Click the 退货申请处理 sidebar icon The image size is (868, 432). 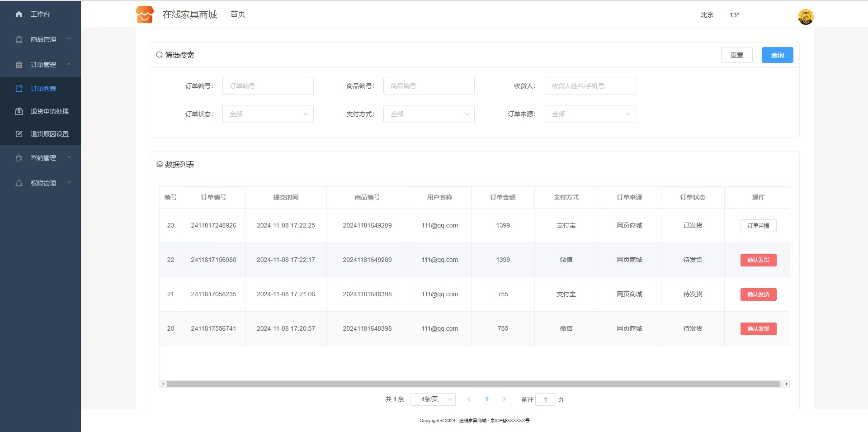pyautogui.click(x=19, y=111)
